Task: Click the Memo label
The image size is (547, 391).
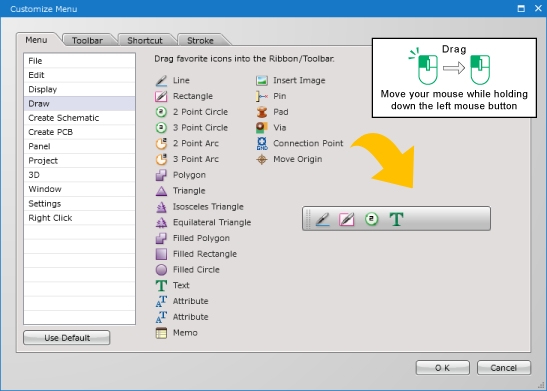Action: pyautogui.click(x=185, y=333)
